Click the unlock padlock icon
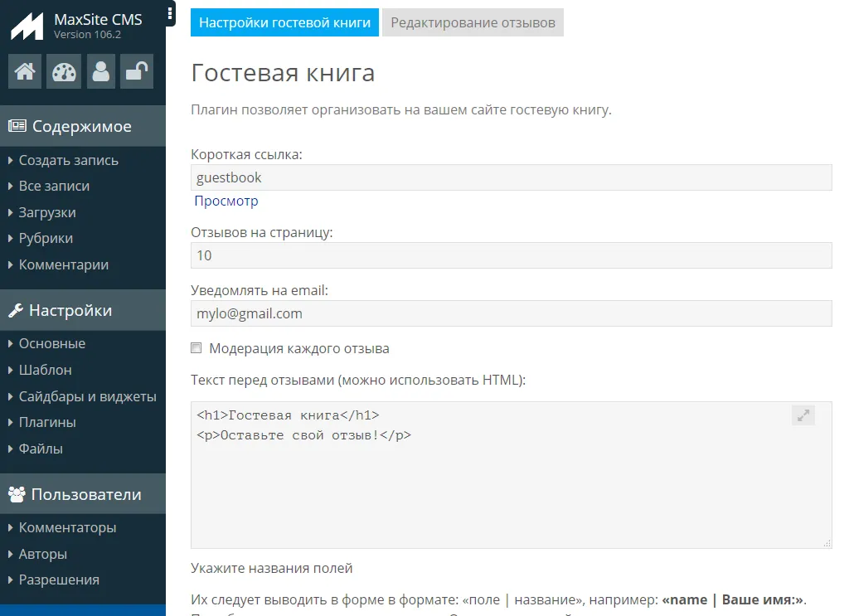 (136, 71)
